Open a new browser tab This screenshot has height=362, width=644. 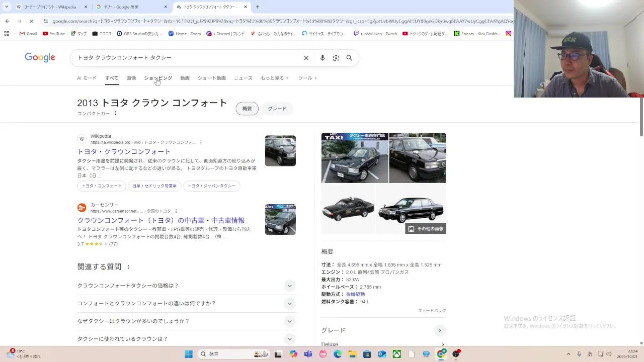click(x=258, y=7)
